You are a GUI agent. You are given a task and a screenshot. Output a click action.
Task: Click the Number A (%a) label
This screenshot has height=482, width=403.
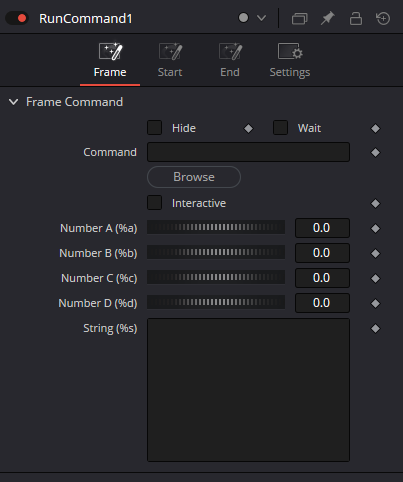pos(99,228)
